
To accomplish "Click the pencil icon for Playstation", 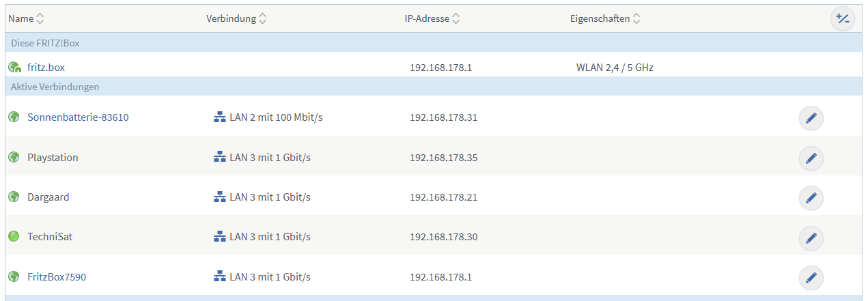I will point(811,158).
